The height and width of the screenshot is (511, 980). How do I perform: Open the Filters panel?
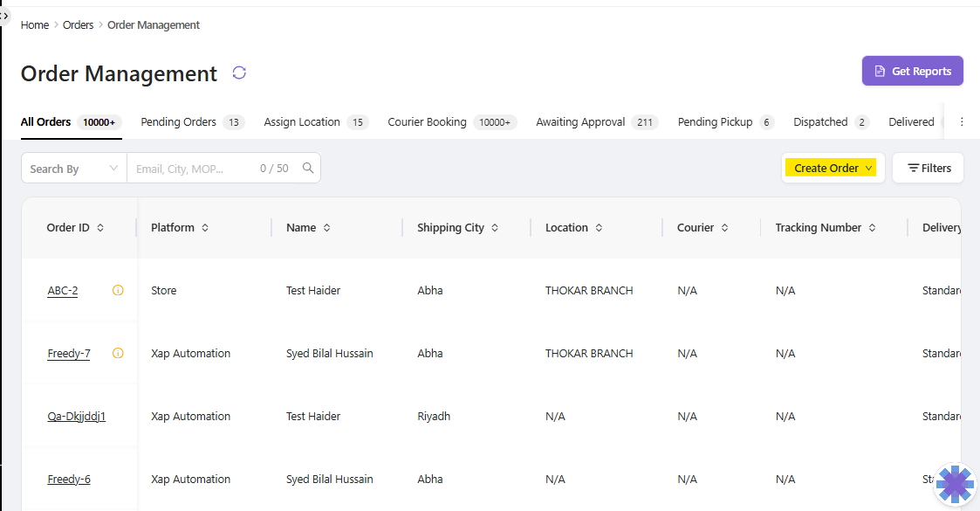(928, 169)
